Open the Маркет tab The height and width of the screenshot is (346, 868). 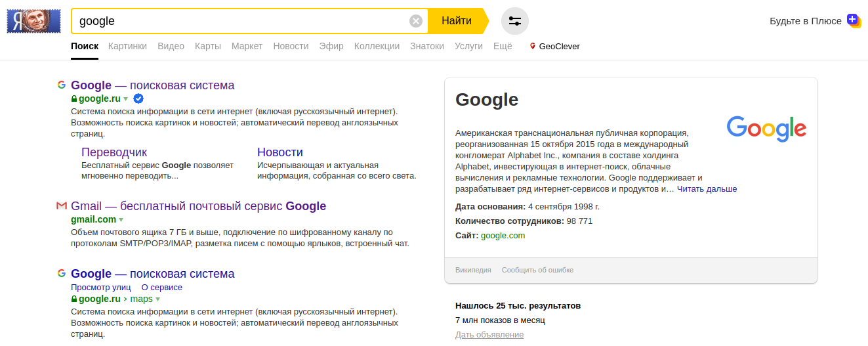[247, 47]
